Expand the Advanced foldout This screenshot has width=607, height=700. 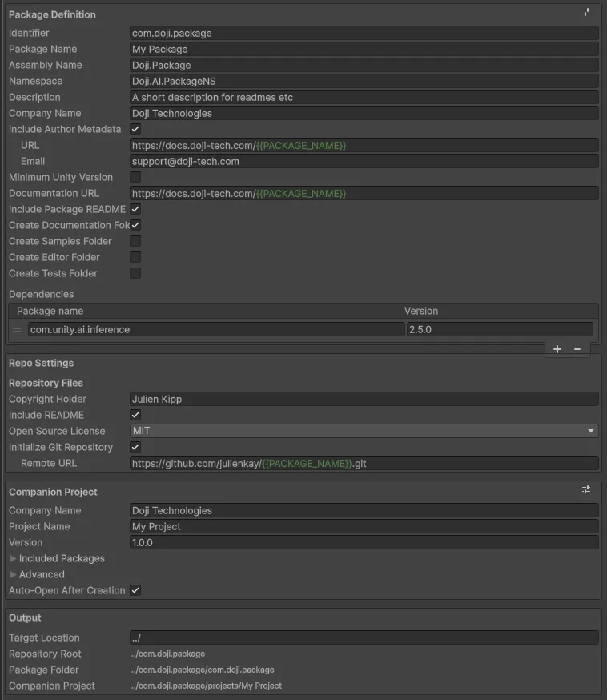[x=13, y=574]
